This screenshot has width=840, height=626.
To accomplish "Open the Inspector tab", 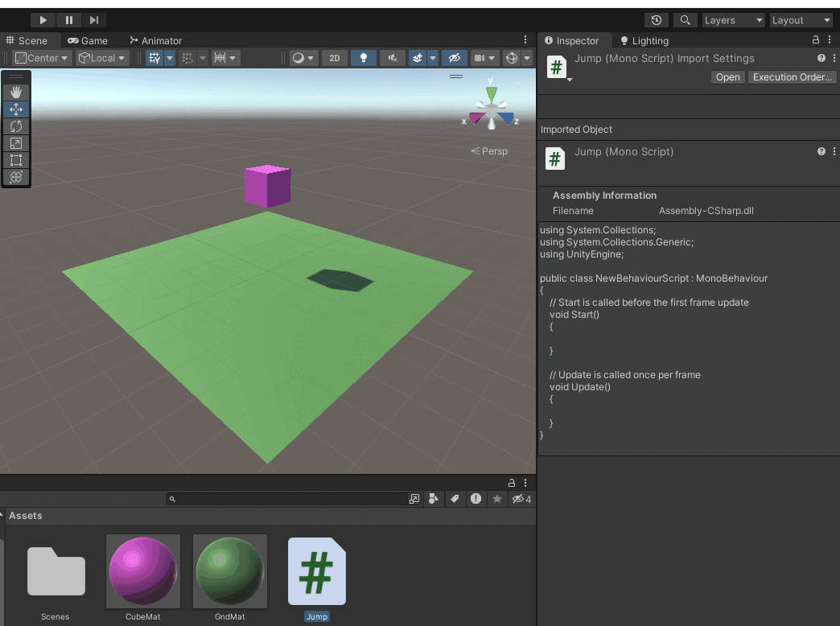I will point(571,41).
